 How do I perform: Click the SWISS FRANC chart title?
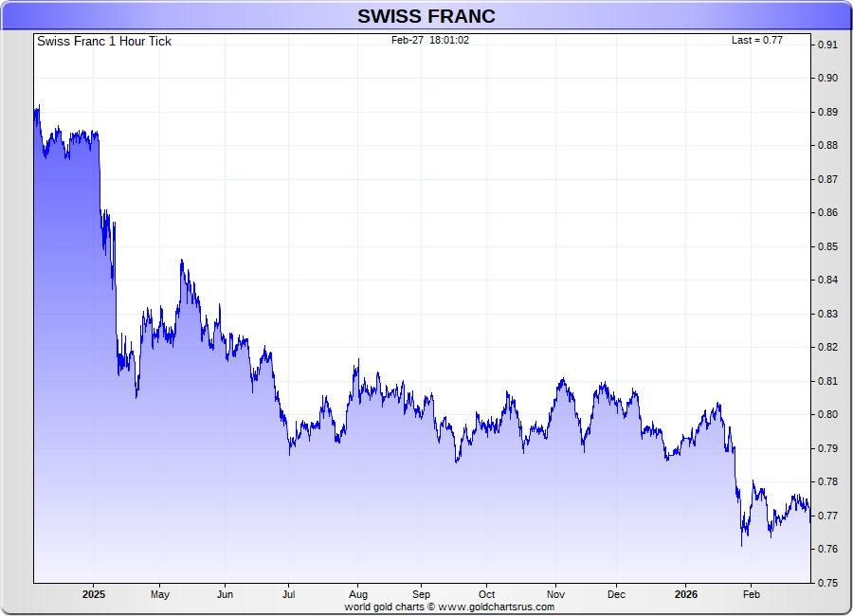[x=426, y=16]
